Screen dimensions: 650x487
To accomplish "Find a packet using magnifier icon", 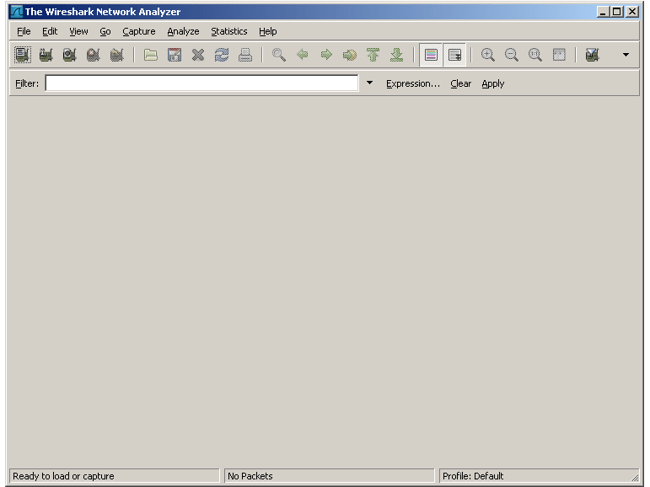I will point(279,55).
